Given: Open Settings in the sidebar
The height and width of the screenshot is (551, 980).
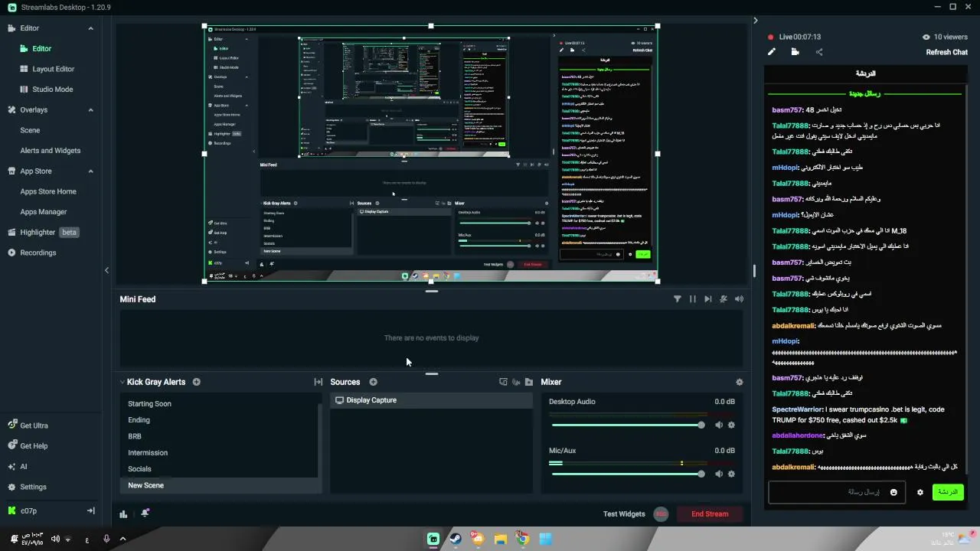Looking at the screenshot, I should [28, 487].
